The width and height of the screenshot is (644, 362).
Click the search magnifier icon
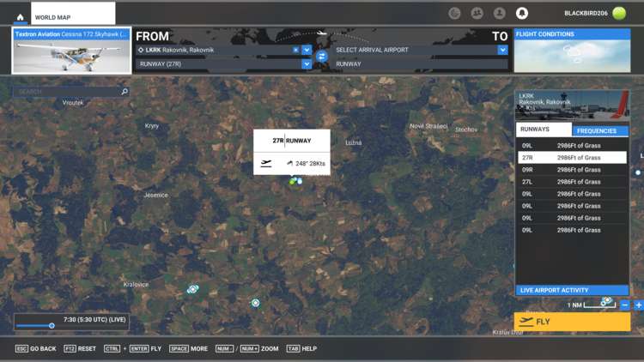[125, 92]
